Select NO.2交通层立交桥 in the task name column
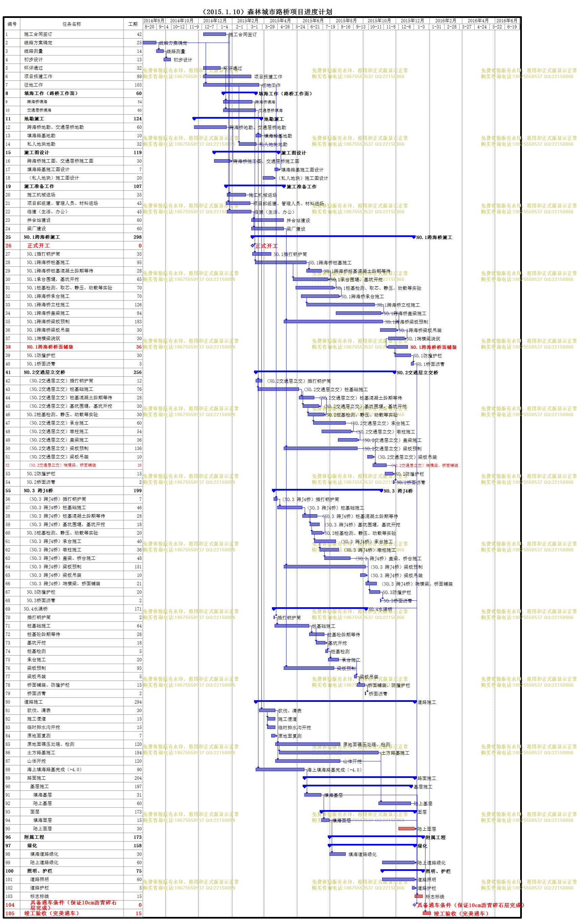The height and width of the screenshot is (924, 577). (x=44, y=372)
